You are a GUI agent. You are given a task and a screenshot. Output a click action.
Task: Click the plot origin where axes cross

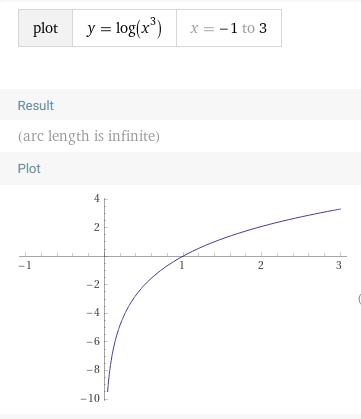pos(105,256)
